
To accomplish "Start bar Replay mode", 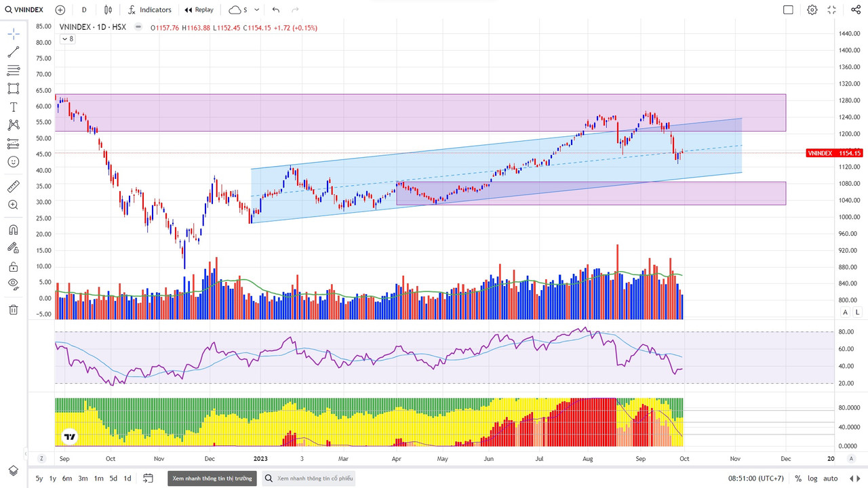I will point(199,9).
